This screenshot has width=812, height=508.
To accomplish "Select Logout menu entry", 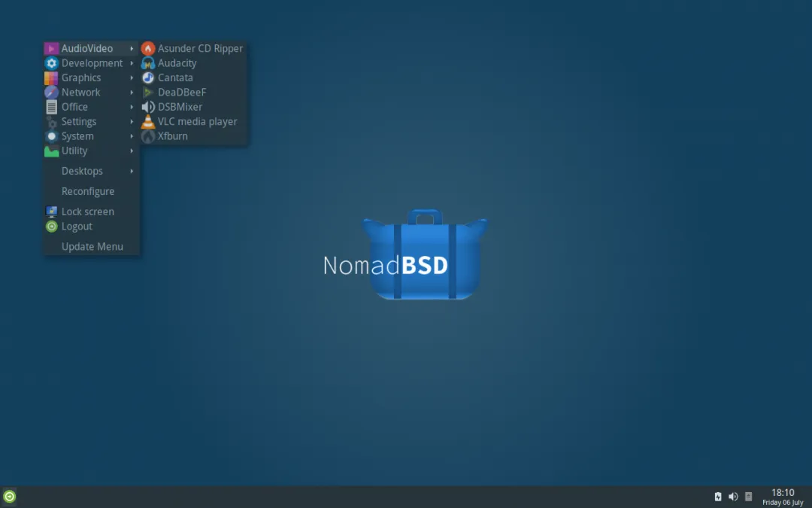I will 91,227.
